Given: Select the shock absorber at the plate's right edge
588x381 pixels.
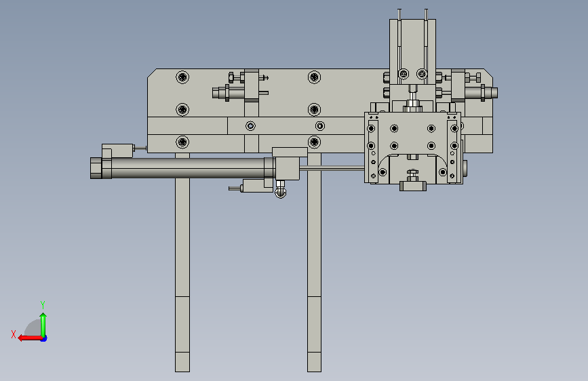Looking at the screenshot, I should click(481, 93).
